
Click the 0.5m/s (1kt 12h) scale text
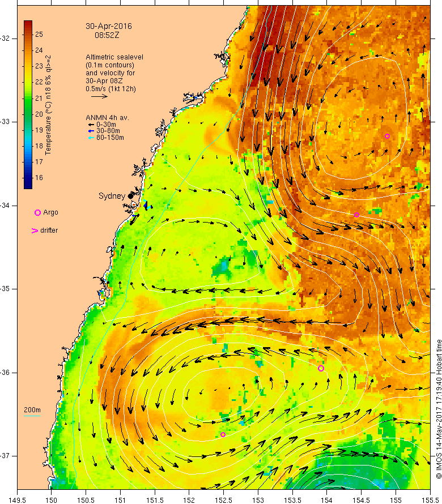click(x=110, y=89)
